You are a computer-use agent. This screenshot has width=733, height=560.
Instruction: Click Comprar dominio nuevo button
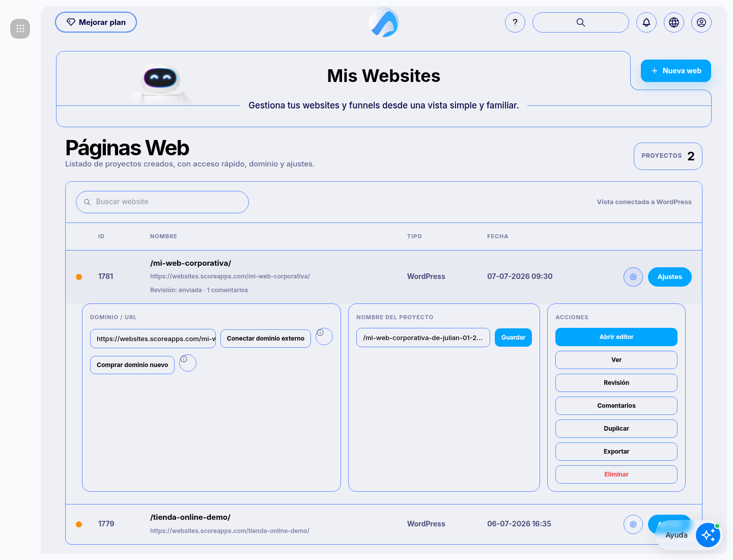click(132, 365)
